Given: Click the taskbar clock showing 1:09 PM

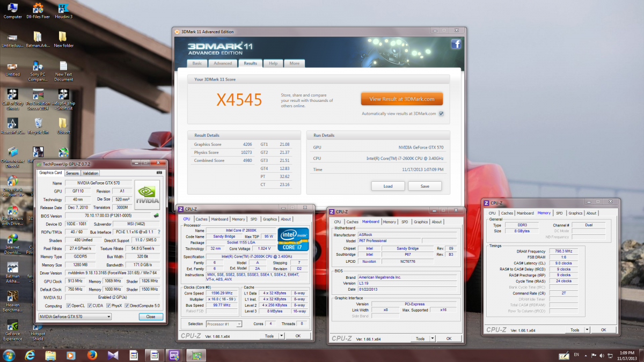Looking at the screenshot, I should (x=626, y=354).
